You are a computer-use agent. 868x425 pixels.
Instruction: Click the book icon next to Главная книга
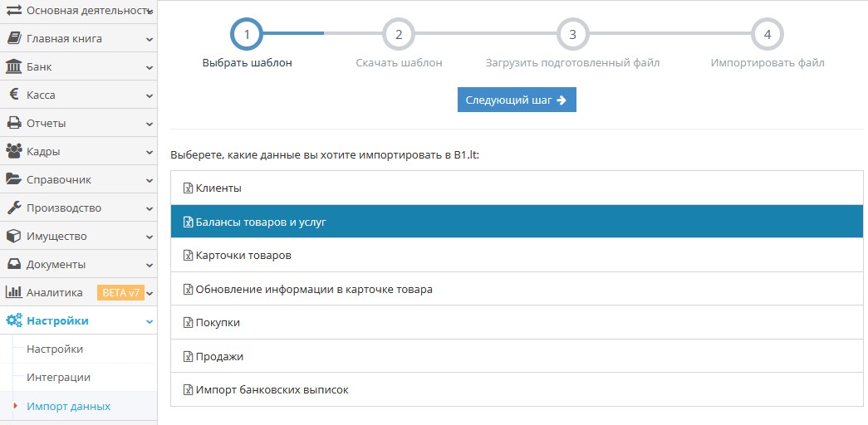coord(13,38)
